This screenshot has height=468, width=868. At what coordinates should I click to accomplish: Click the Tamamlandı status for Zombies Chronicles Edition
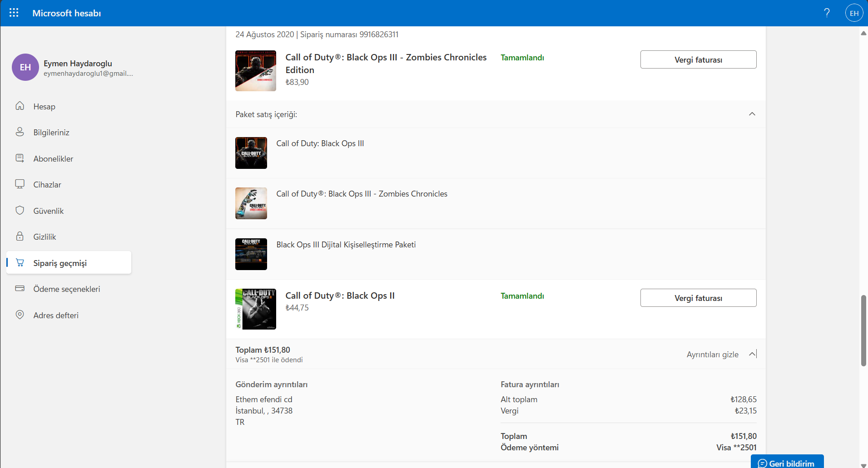point(522,58)
